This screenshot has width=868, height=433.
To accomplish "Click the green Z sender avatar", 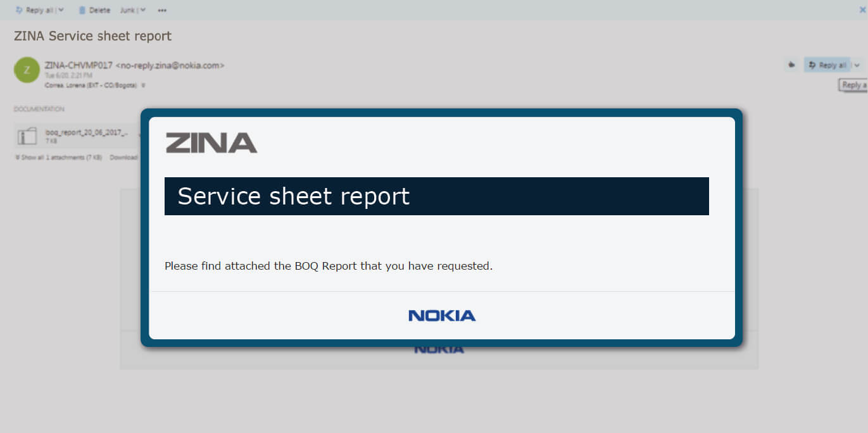I will [27, 70].
